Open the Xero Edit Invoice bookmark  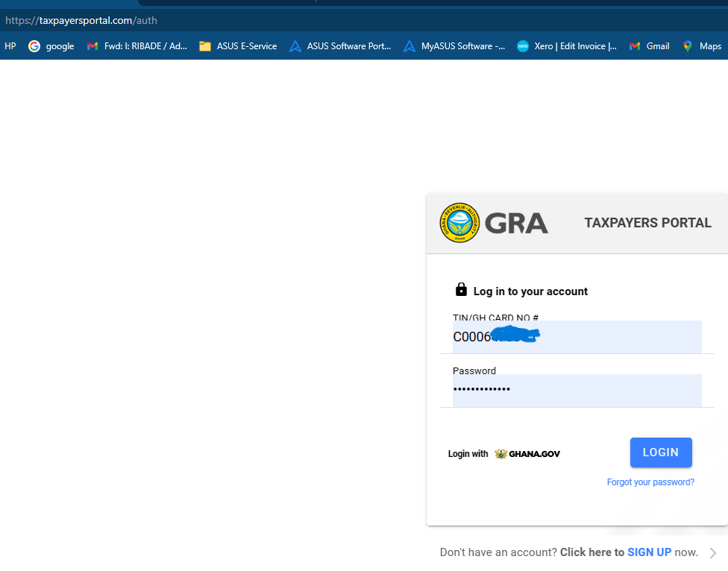[x=567, y=46]
